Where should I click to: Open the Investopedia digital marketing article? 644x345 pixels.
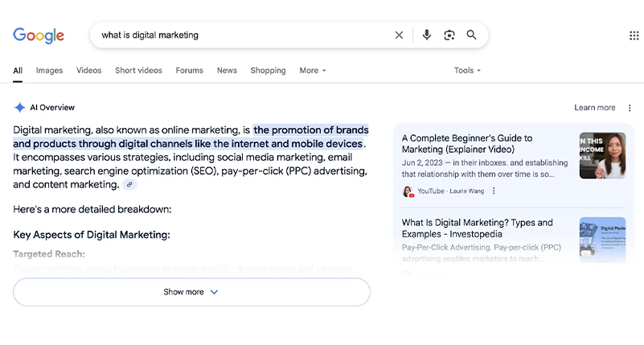(x=477, y=228)
